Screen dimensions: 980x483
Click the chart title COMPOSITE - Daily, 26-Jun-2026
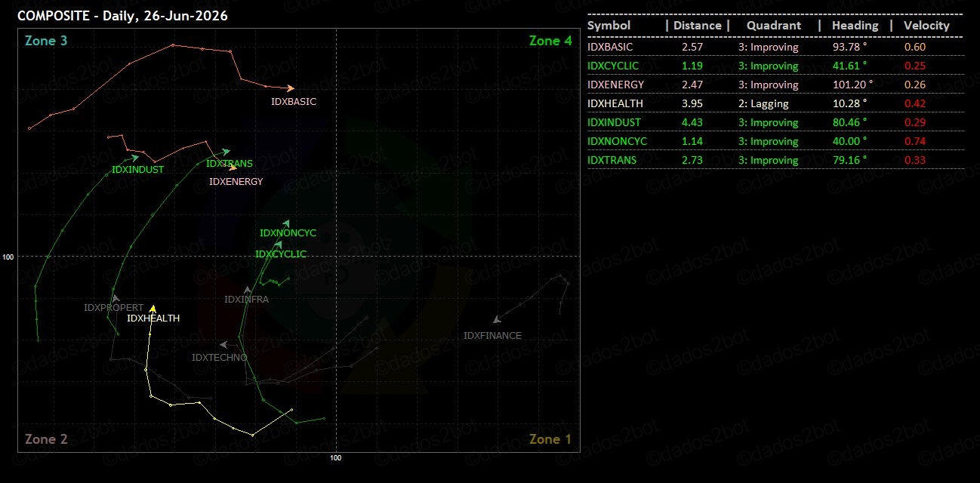click(x=122, y=15)
